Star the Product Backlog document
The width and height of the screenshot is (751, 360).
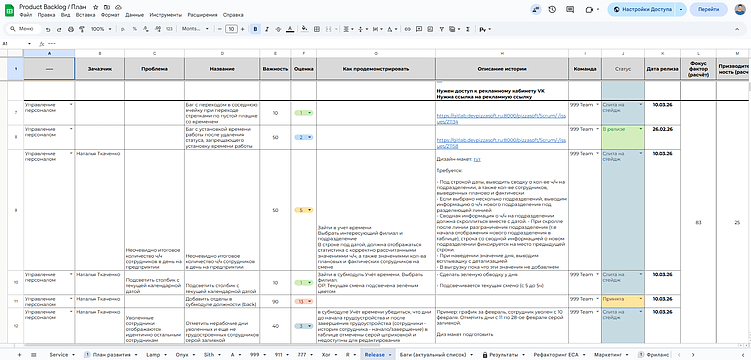point(96,8)
